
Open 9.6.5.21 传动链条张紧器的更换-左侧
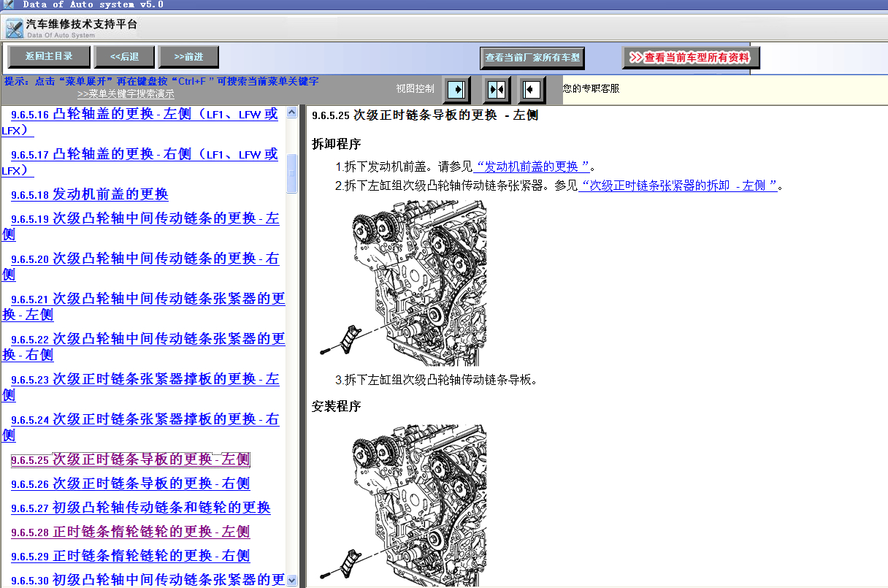(143, 307)
